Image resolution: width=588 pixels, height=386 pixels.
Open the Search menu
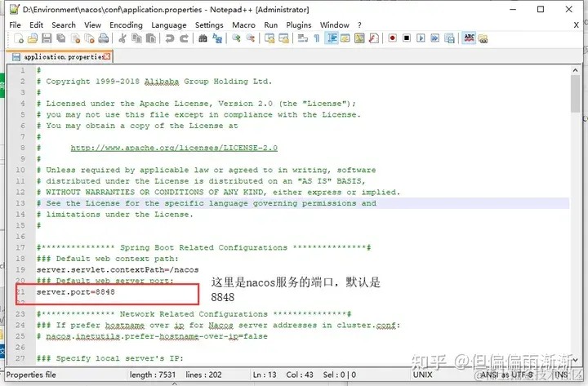click(x=64, y=24)
